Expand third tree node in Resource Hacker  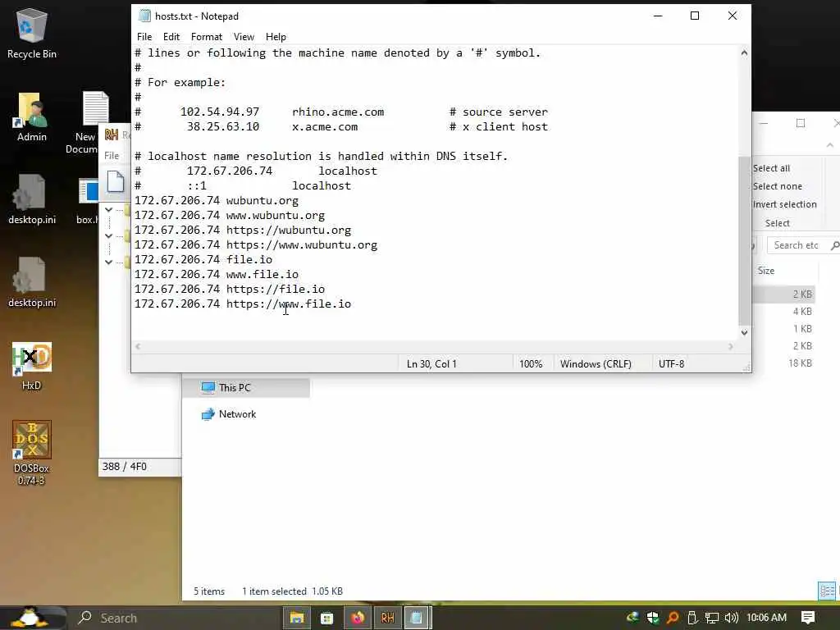pyautogui.click(x=109, y=262)
